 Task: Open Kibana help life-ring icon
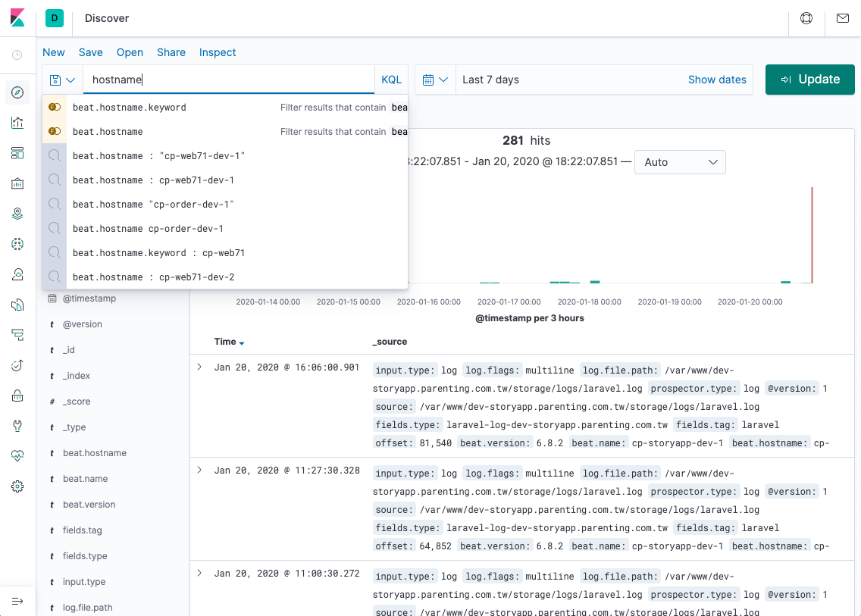(x=806, y=18)
